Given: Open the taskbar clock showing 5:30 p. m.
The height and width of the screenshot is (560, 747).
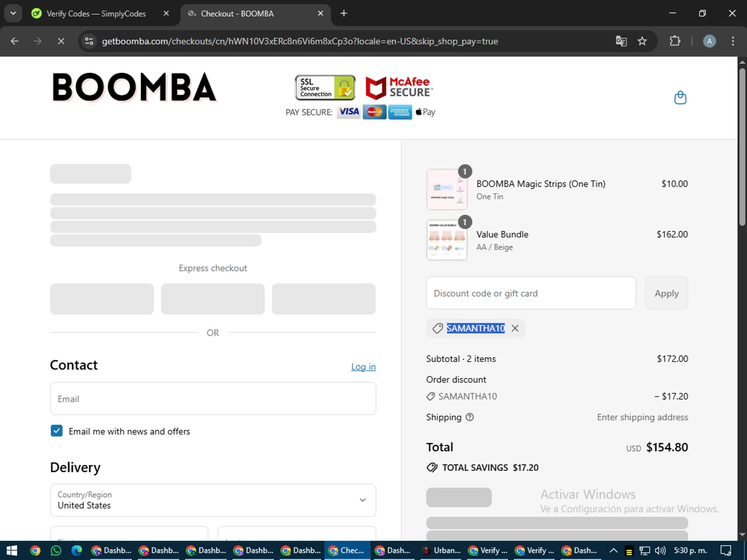Looking at the screenshot, I should point(690,551).
